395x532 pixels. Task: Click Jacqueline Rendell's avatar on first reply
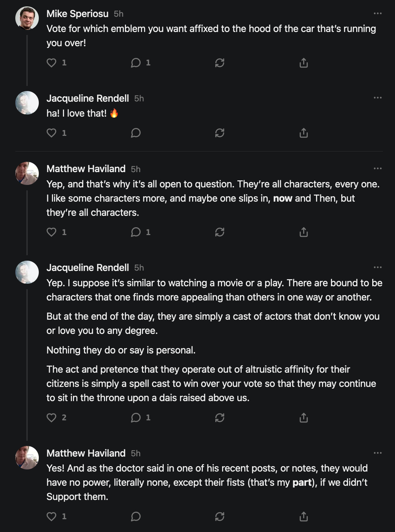[x=27, y=103]
